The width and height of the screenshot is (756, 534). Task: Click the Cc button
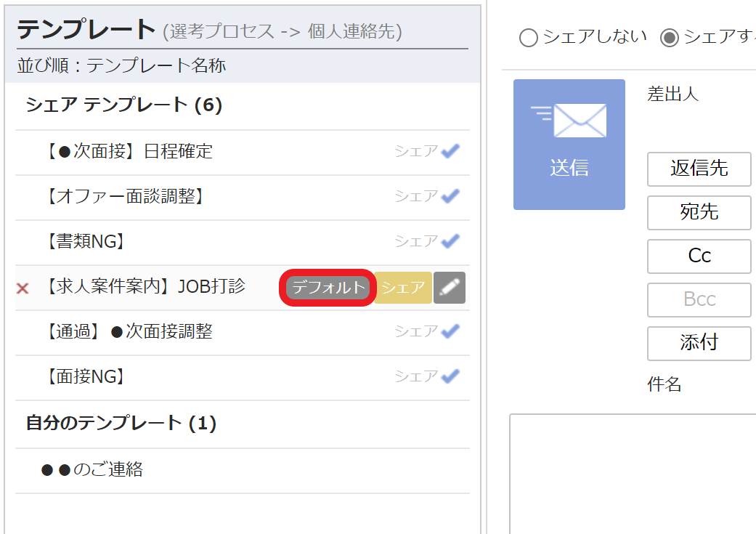(699, 256)
